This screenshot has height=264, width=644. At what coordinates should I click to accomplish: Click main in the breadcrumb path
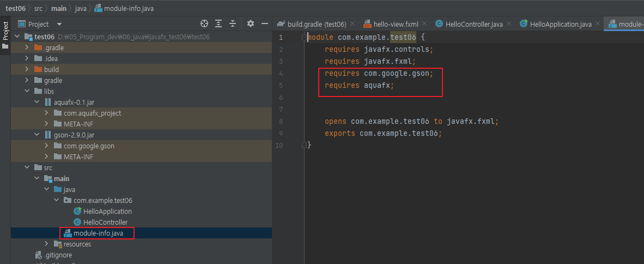59,8
